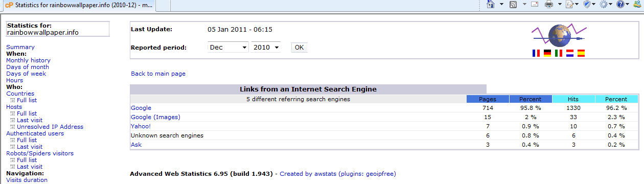This screenshot has width=644, height=184.
Task: Click the Print icon
Action: [x=549, y=5]
